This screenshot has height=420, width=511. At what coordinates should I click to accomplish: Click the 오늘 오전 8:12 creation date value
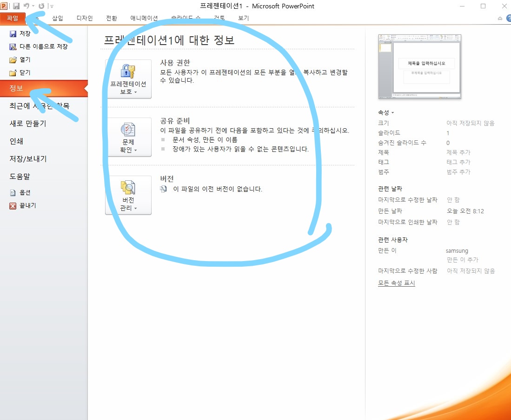tap(465, 211)
